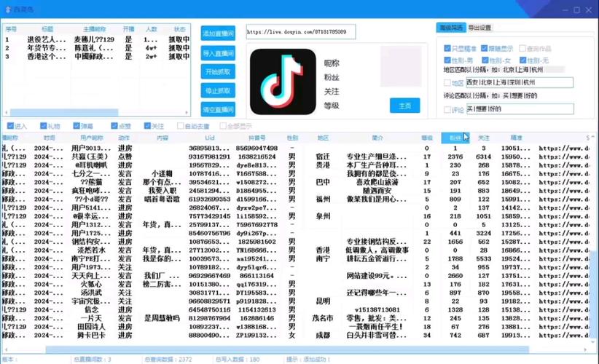Select live room row 香港这个...
The height and width of the screenshot is (364, 599).
[98, 57]
